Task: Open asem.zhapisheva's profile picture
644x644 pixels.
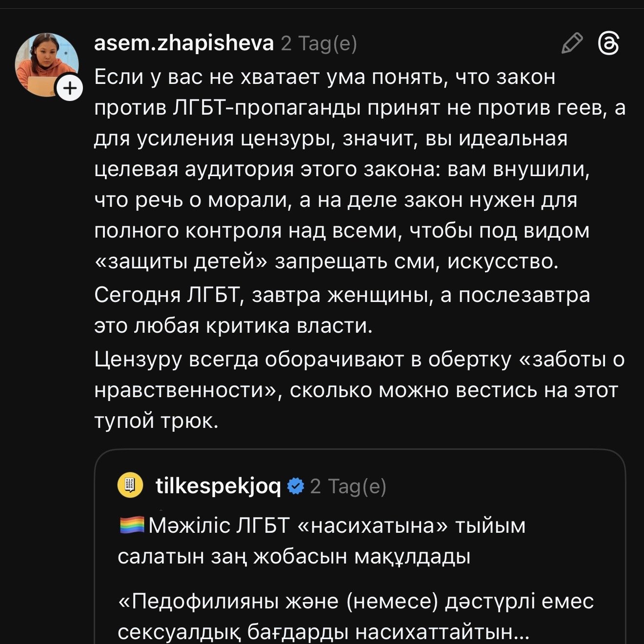Action: (46, 64)
